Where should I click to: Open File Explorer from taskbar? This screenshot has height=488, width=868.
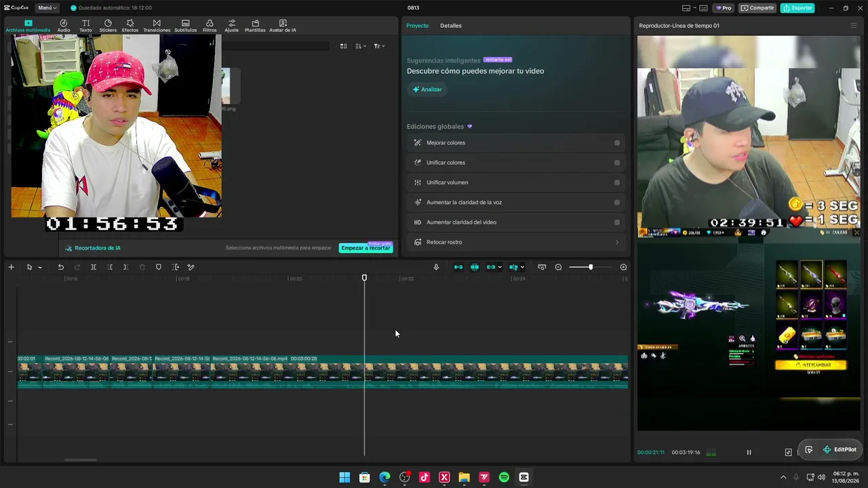pos(464,477)
